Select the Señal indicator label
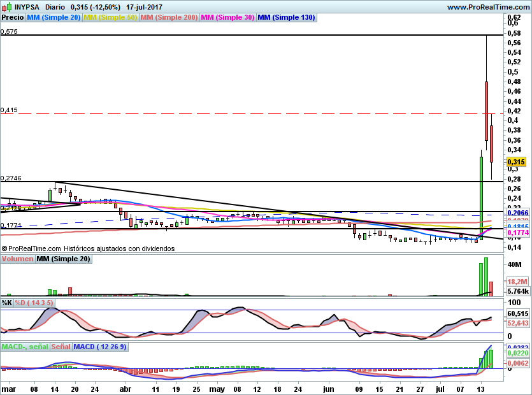Image resolution: width=532 pixels, height=395 pixels. [61, 347]
